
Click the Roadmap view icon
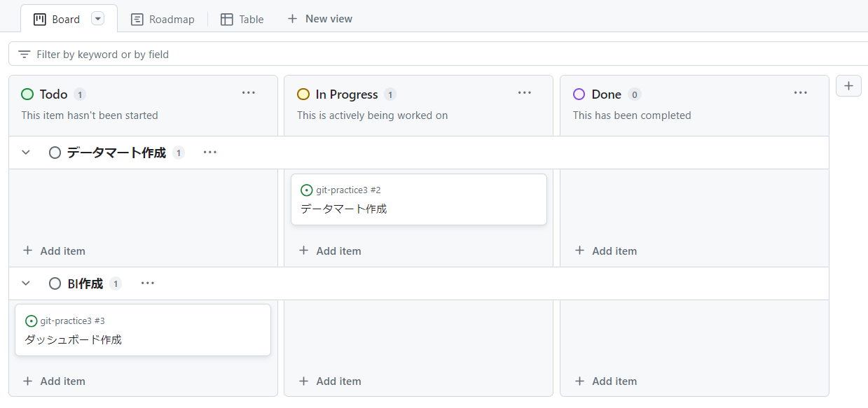click(137, 20)
